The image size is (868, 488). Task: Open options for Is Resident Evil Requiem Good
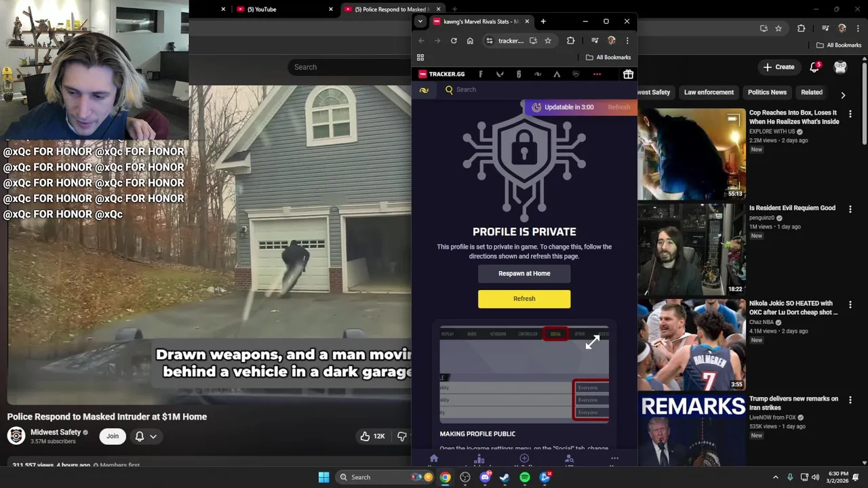coord(850,209)
